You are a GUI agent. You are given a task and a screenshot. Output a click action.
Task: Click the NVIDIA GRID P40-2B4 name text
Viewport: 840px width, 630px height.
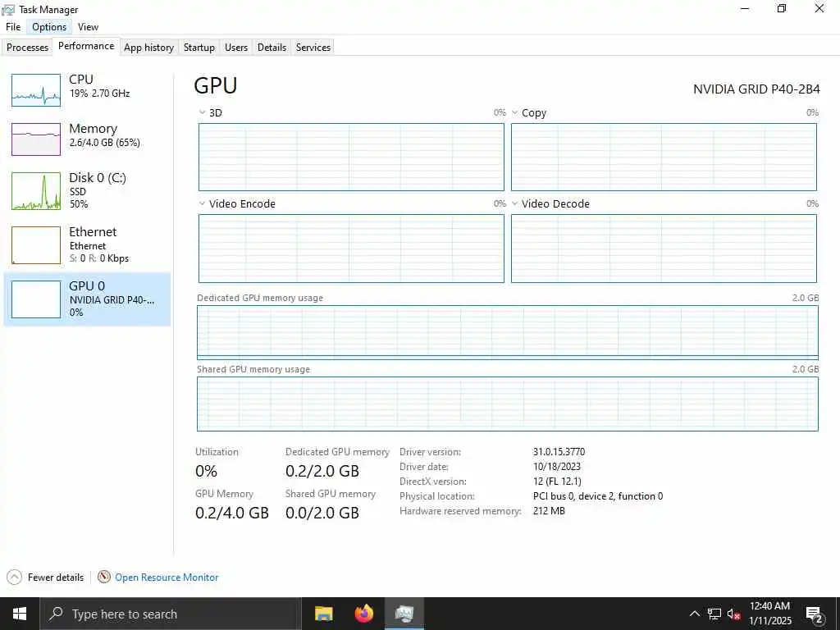(x=756, y=89)
